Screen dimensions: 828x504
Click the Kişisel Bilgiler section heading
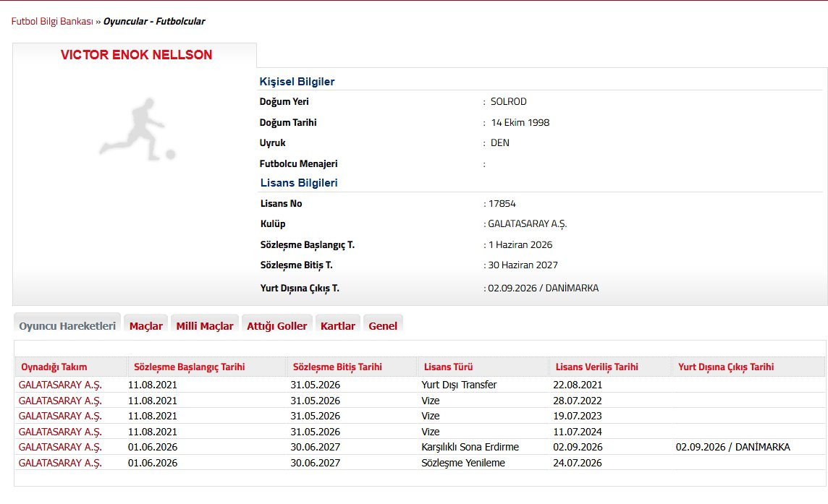[297, 82]
